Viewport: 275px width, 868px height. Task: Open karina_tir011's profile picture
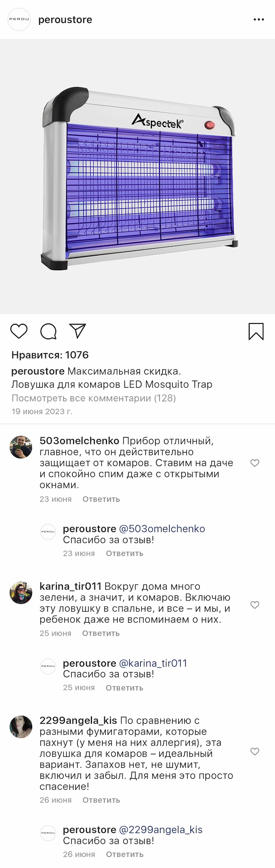(21, 593)
